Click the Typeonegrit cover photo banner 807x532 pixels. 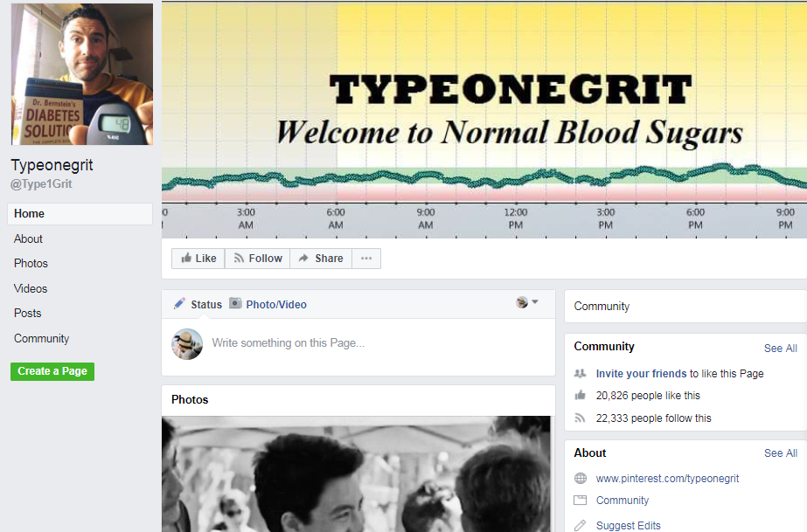[484, 119]
